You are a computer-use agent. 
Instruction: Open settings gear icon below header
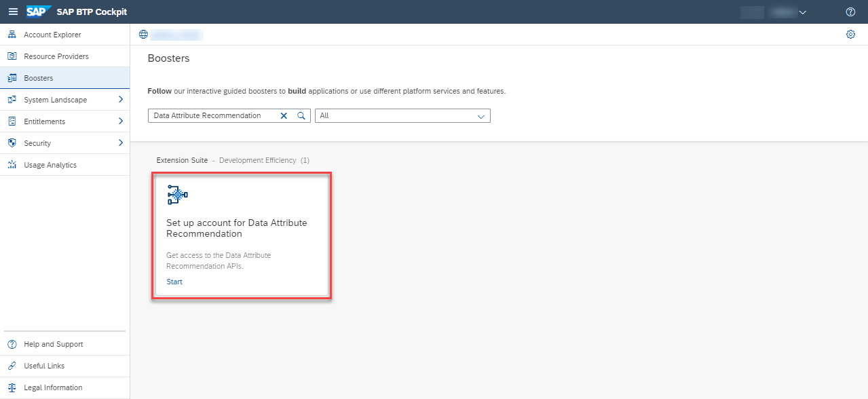[850, 35]
